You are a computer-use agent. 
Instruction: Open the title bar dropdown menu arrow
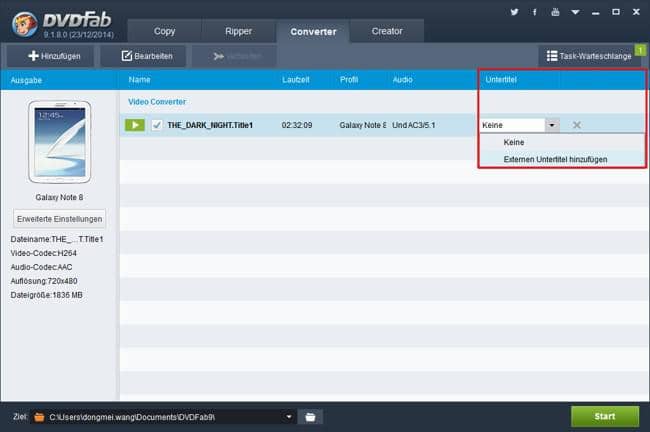[x=575, y=12]
